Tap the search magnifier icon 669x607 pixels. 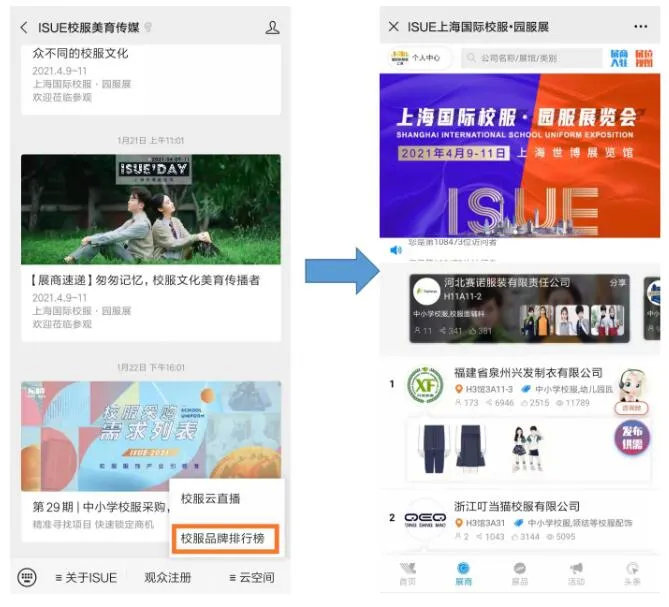(x=471, y=58)
